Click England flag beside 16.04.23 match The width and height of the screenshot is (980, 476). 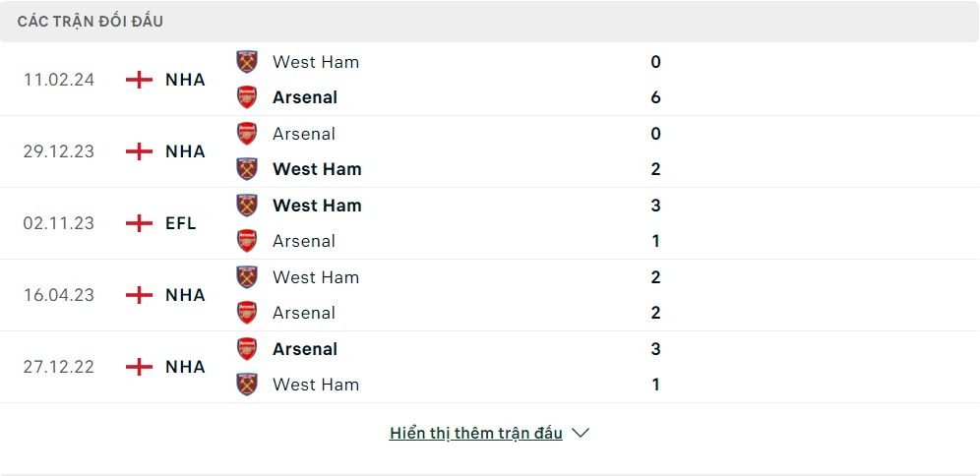tap(140, 295)
